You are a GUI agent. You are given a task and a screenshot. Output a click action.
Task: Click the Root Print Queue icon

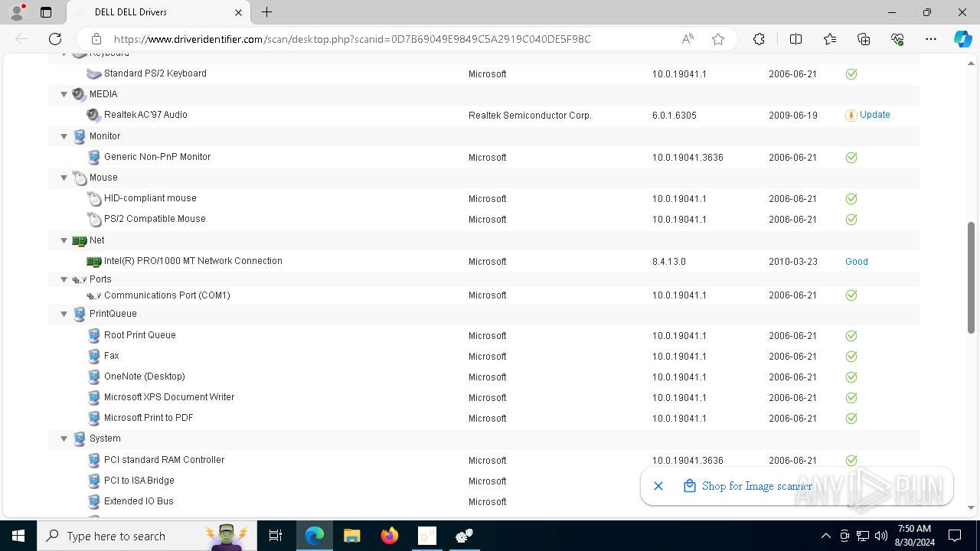coord(94,335)
